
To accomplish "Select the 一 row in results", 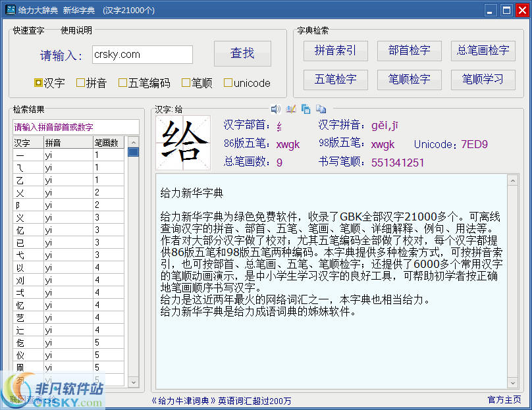I will pyautogui.click(x=68, y=155).
